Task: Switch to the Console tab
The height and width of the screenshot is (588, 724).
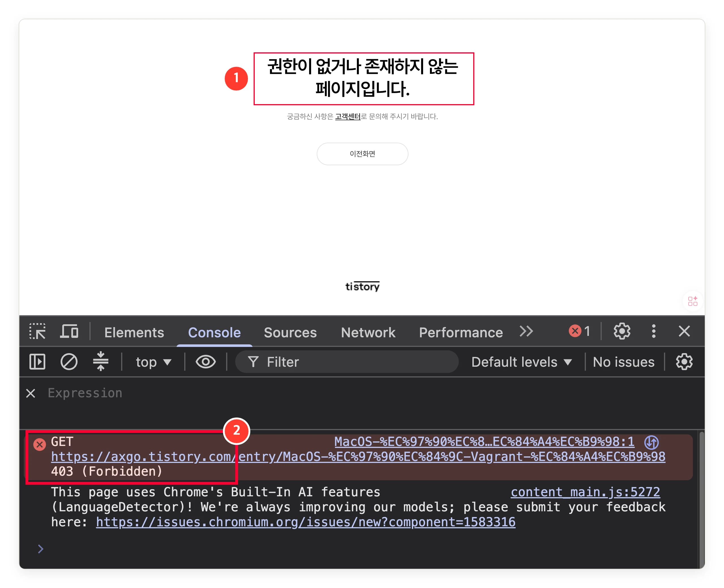Action: 214,332
